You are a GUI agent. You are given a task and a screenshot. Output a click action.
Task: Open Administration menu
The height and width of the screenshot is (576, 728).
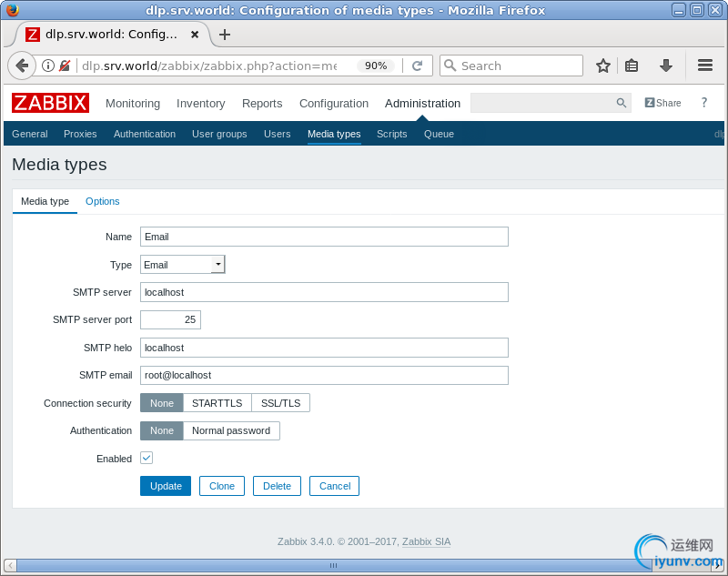[422, 104]
